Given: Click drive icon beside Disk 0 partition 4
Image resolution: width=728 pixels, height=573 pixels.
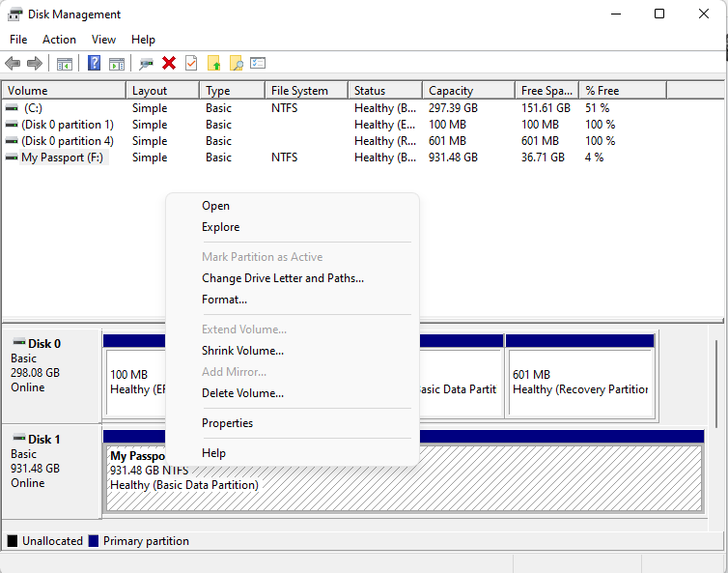Looking at the screenshot, I should coord(12,141).
